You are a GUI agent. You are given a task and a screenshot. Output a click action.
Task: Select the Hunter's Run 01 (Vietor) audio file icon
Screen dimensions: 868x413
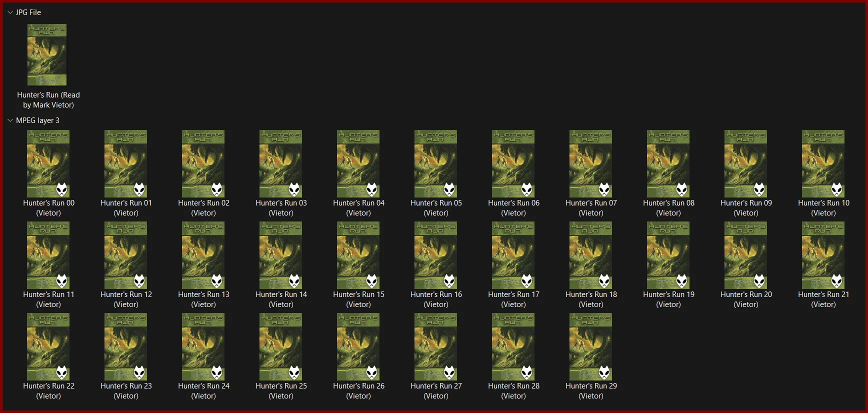126,164
